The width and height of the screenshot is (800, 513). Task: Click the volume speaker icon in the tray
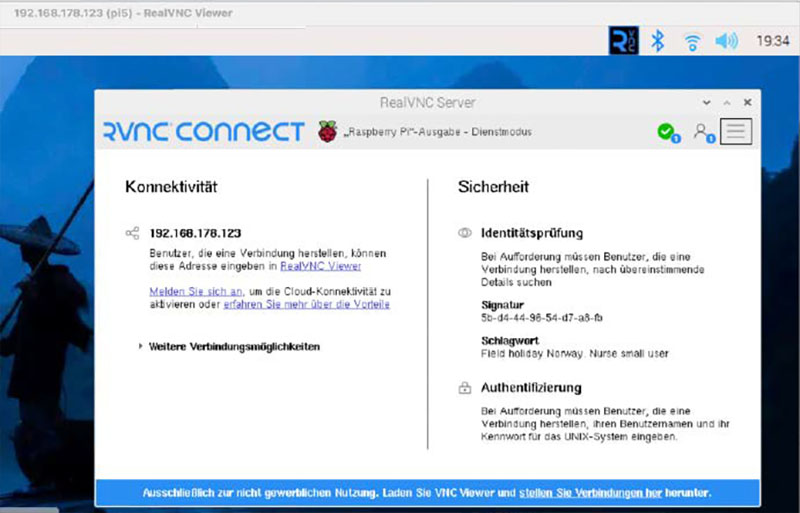coord(727,40)
